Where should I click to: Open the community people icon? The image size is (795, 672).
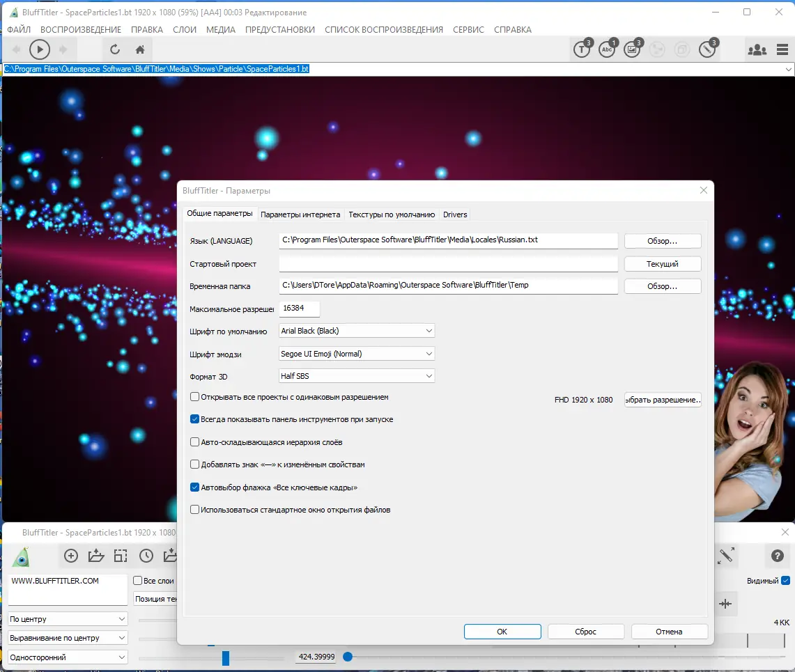coord(757,49)
